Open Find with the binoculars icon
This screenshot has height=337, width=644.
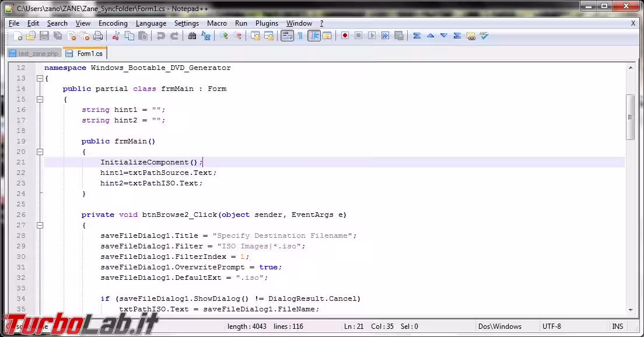(192, 36)
